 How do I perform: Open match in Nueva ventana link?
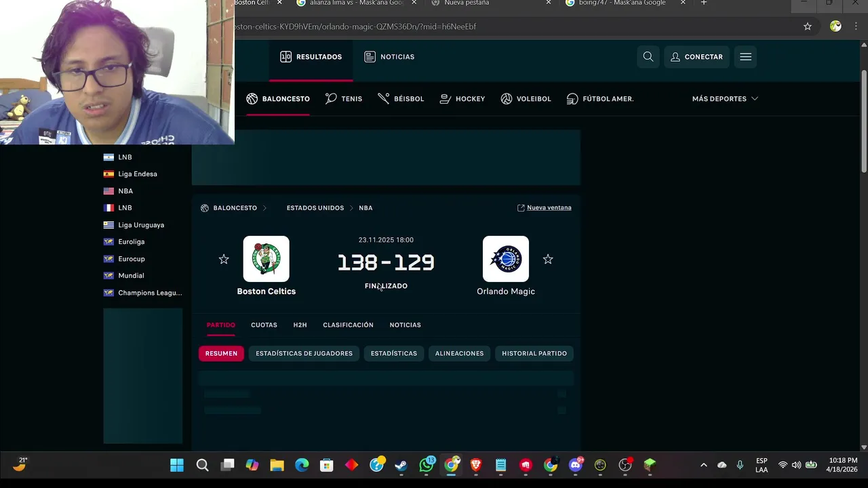[x=545, y=208]
